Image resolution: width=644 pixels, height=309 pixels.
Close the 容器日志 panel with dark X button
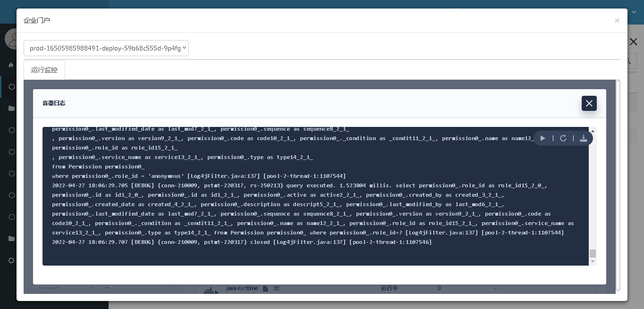coord(589,103)
